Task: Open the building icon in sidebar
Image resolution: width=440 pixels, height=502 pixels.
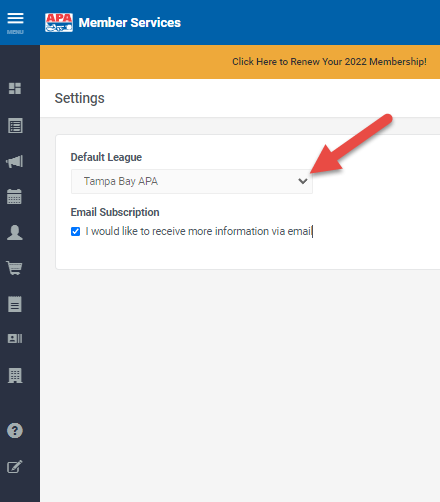Action: (15, 376)
